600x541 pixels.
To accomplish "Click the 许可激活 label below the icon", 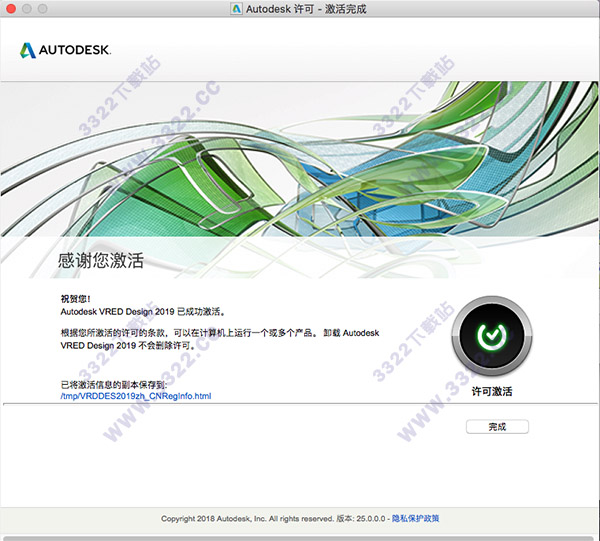I will tap(492, 393).
